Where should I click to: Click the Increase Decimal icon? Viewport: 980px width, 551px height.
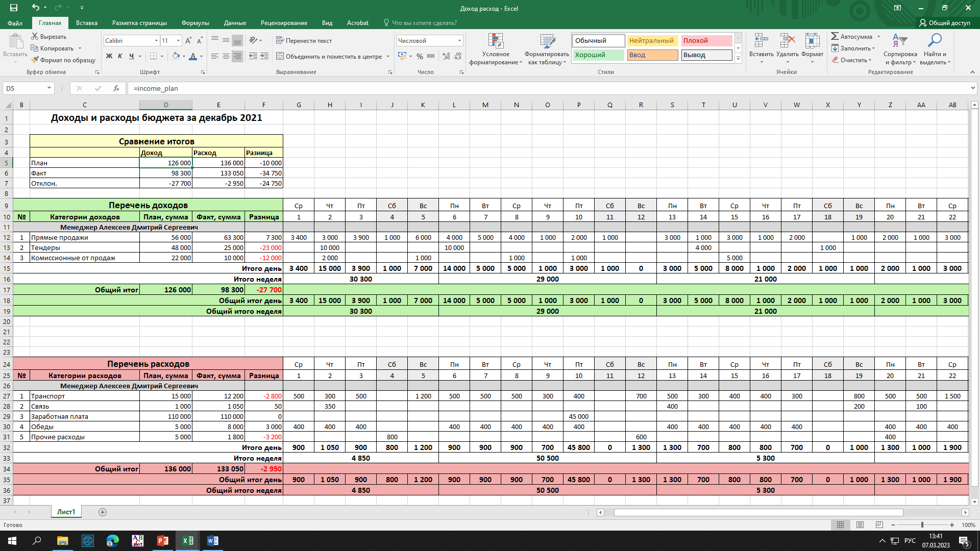tap(447, 56)
